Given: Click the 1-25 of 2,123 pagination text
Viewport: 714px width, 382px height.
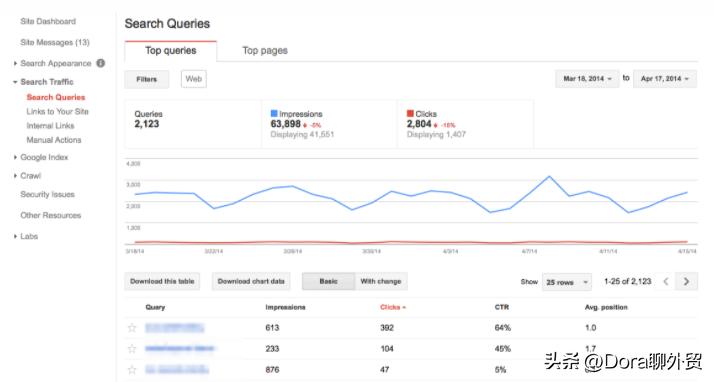Looking at the screenshot, I should click(627, 282).
